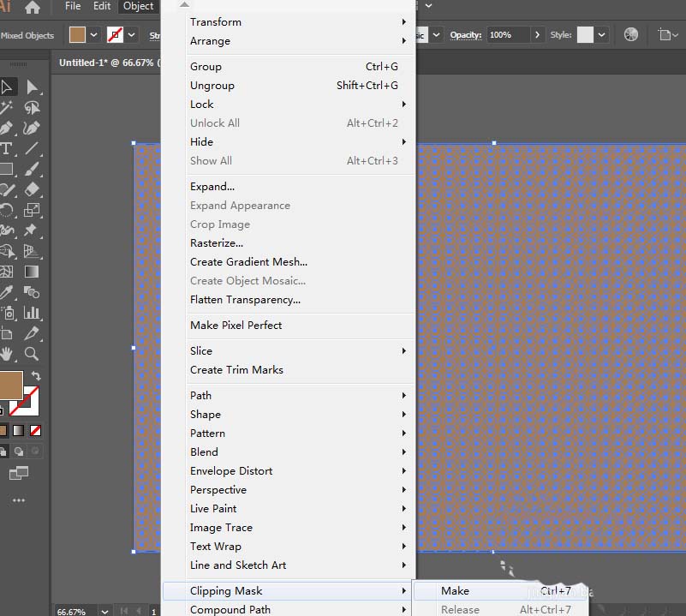The image size is (686, 616).
Task: Set paint to Gradient in toolbar
Action: [18, 431]
